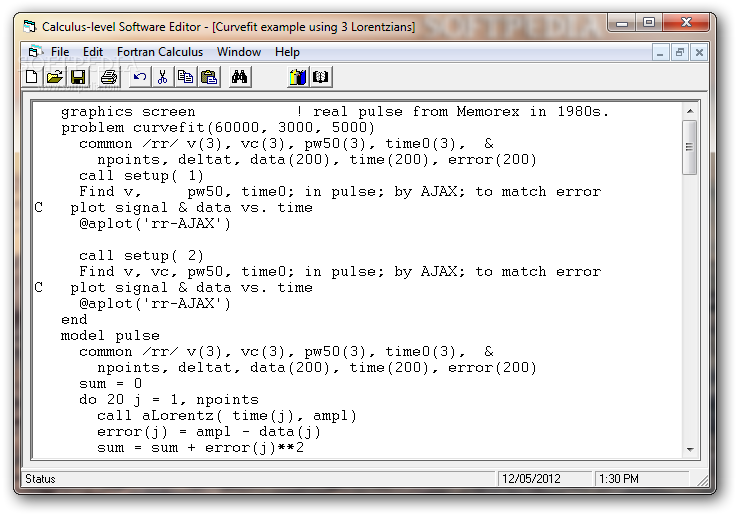Undo the last edit with the arrow icon
This screenshot has width=737, height=515.
tap(140, 77)
